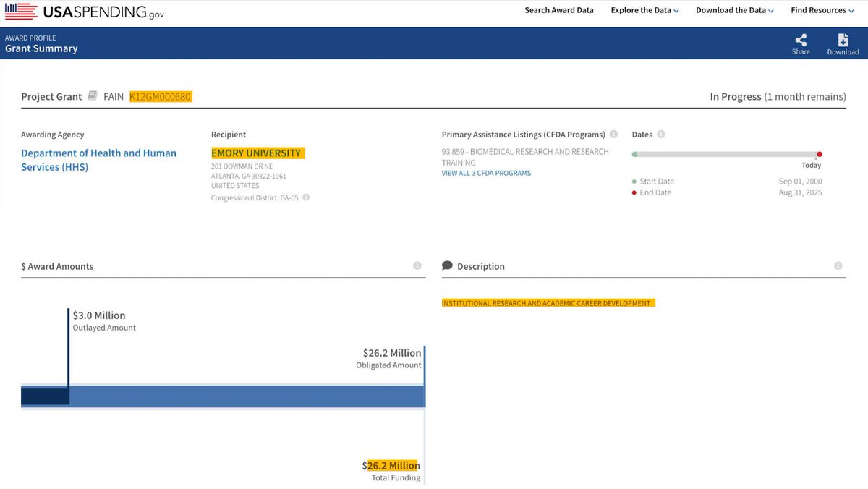Click the Award Amounts info icon

417,266
